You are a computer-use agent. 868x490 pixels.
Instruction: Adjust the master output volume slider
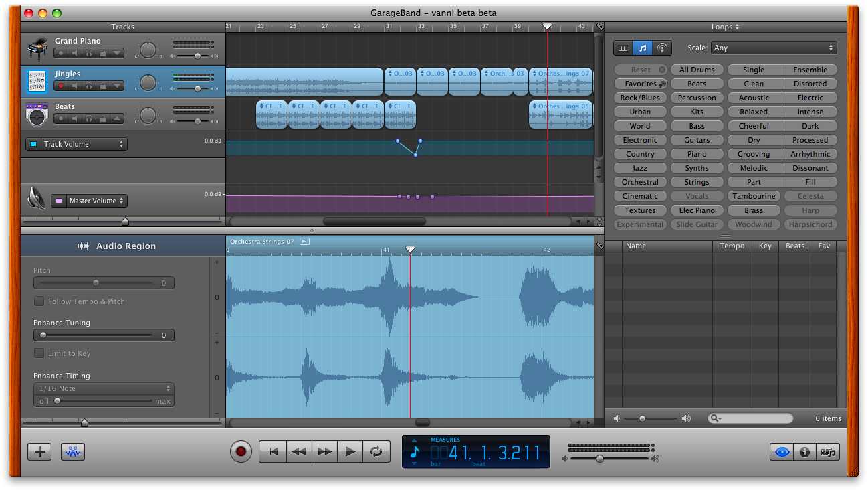click(x=600, y=459)
